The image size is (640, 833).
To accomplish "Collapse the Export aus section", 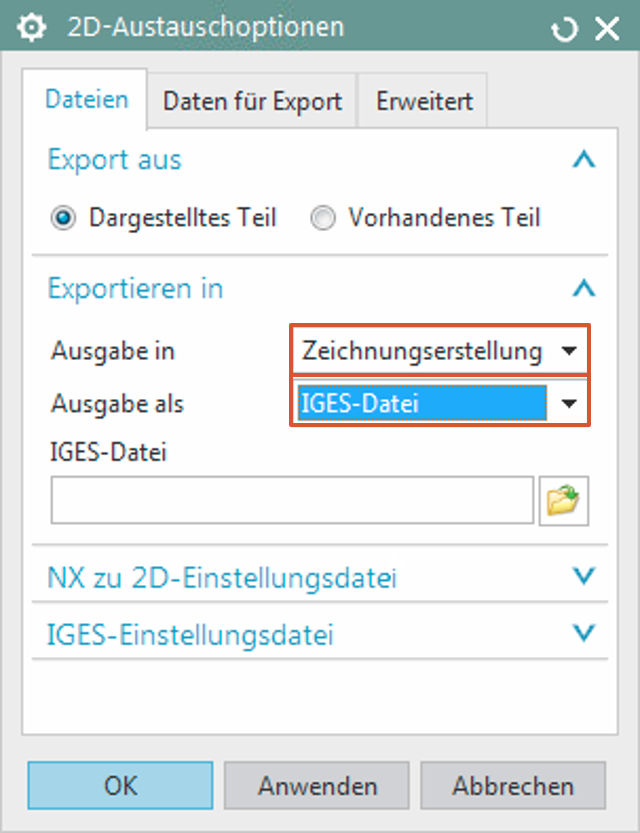I will (x=584, y=160).
